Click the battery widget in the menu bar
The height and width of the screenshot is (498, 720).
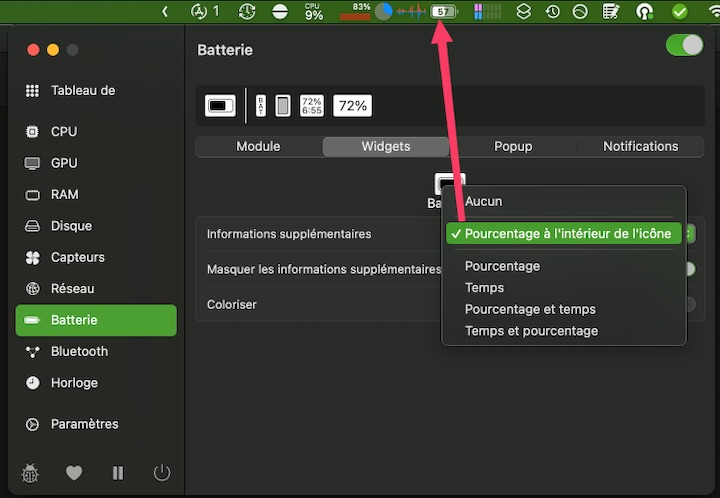444,12
